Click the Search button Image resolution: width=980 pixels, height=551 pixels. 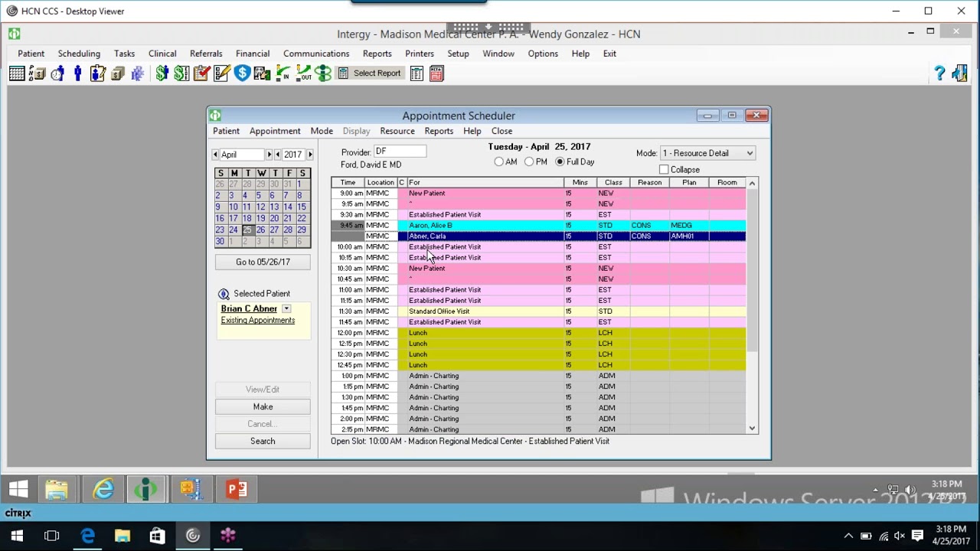[263, 441]
